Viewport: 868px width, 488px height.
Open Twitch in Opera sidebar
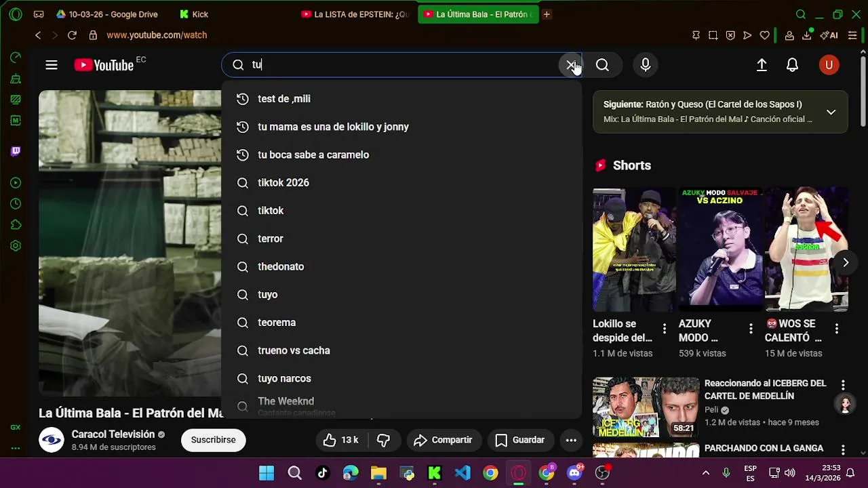pyautogui.click(x=16, y=151)
